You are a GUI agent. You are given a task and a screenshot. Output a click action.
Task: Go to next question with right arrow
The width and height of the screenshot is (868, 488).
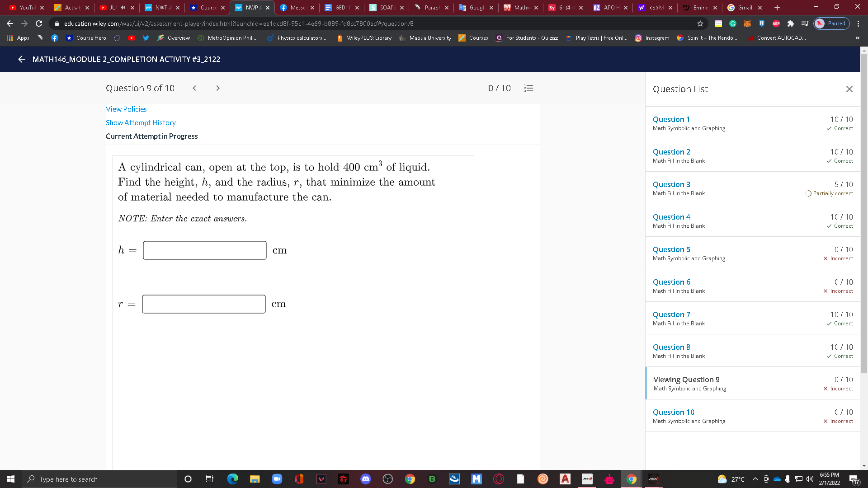coord(217,88)
